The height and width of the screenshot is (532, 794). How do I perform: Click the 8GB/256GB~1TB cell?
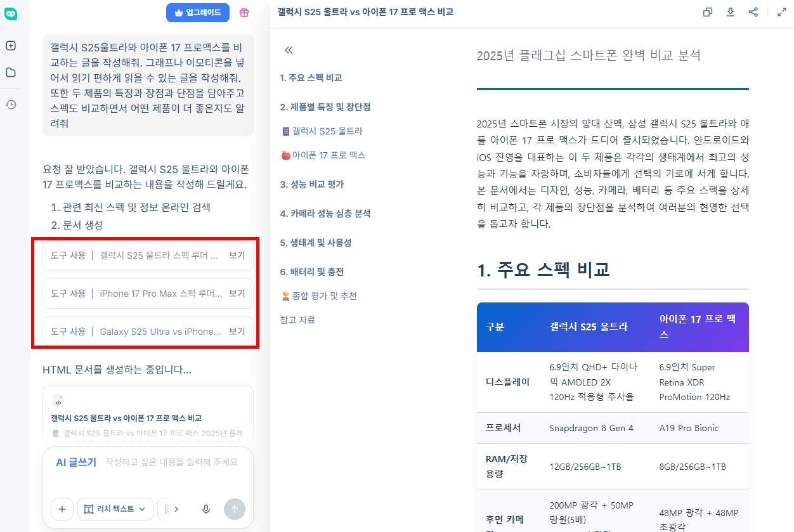(x=693, y=467)
